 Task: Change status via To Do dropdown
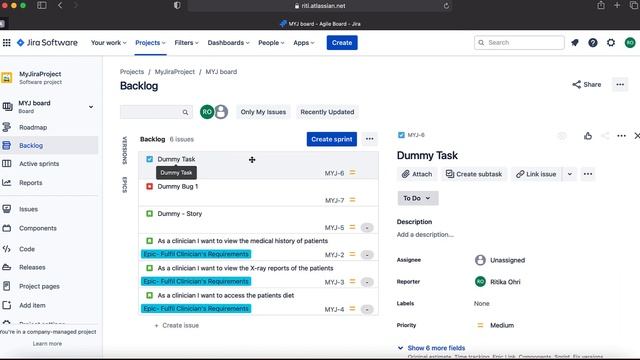click(x=418, y=198)
